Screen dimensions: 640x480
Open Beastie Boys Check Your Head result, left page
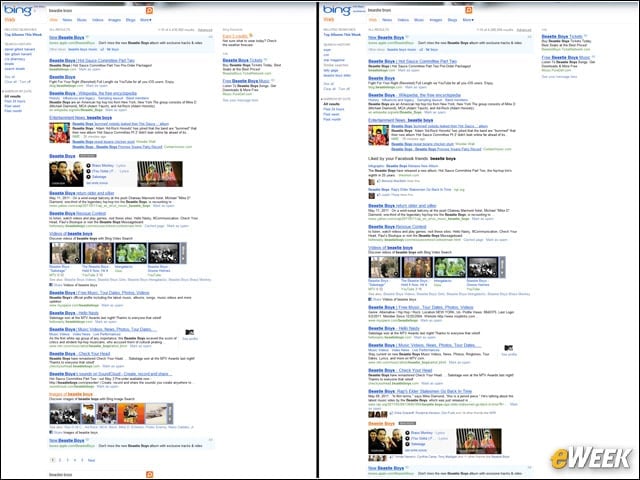coord(80,353)
